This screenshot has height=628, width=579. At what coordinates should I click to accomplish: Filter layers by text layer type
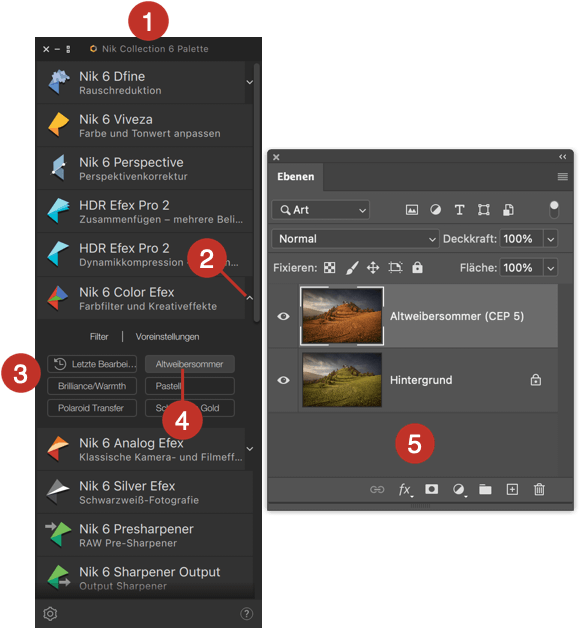[459, 210]
